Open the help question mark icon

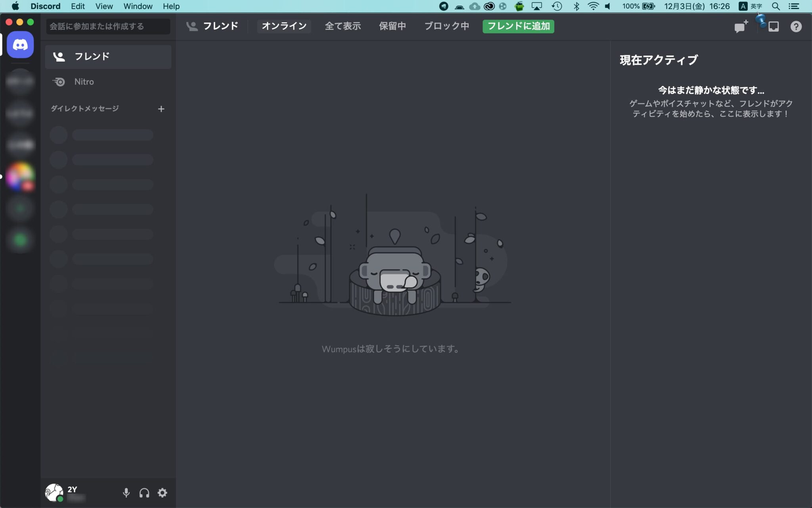coord(796,26)
